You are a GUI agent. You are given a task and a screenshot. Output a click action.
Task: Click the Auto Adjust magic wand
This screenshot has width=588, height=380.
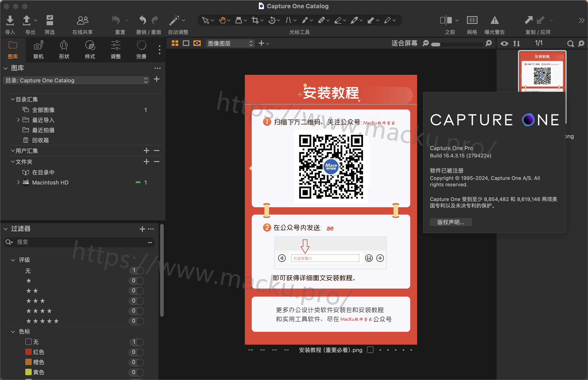174,20
